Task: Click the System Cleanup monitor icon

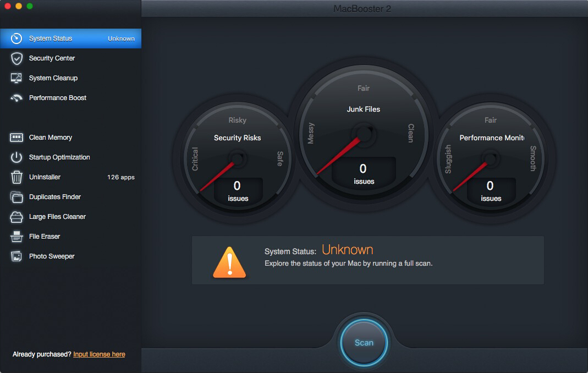Action: [17, 78]
